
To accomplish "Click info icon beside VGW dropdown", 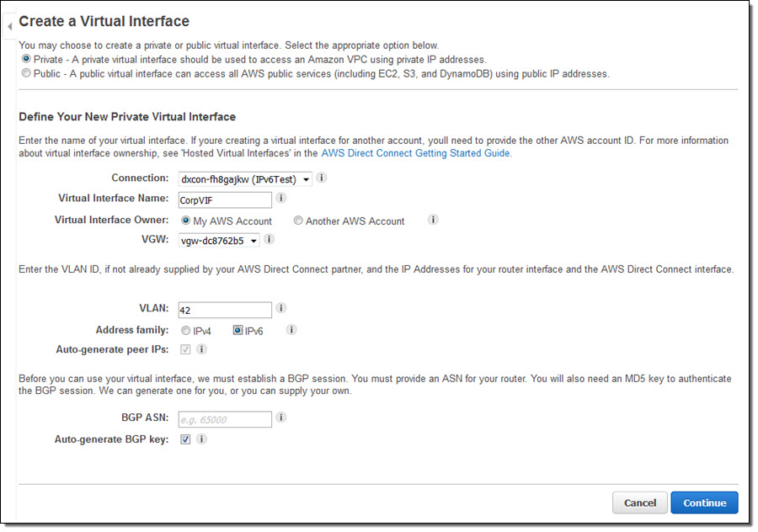I will pos(270,240).
